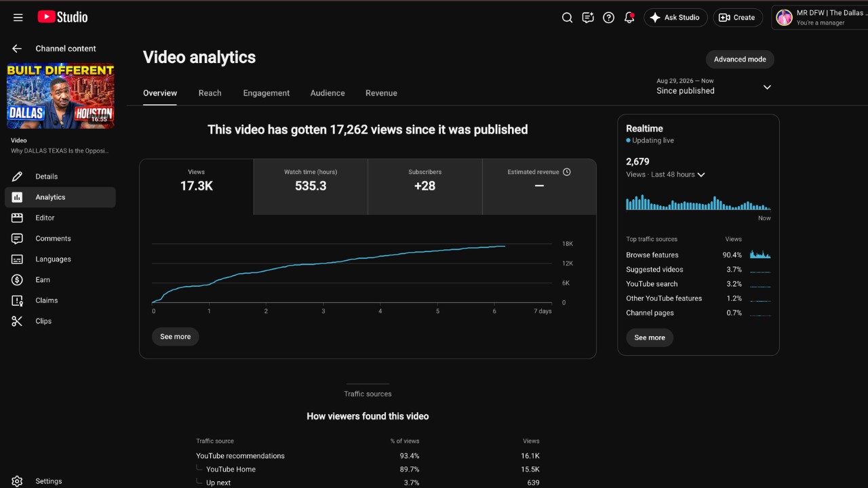This screenshot has width=868, height=488.
Task: Switch to the Reach tab
Action: (x=210, y=93)
